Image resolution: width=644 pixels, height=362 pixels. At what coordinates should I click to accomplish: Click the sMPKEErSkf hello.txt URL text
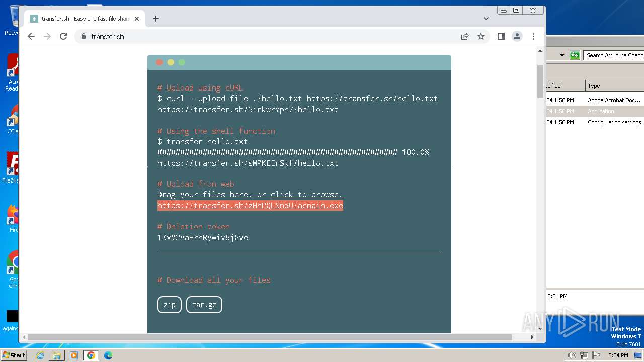[x=248, y=163]
